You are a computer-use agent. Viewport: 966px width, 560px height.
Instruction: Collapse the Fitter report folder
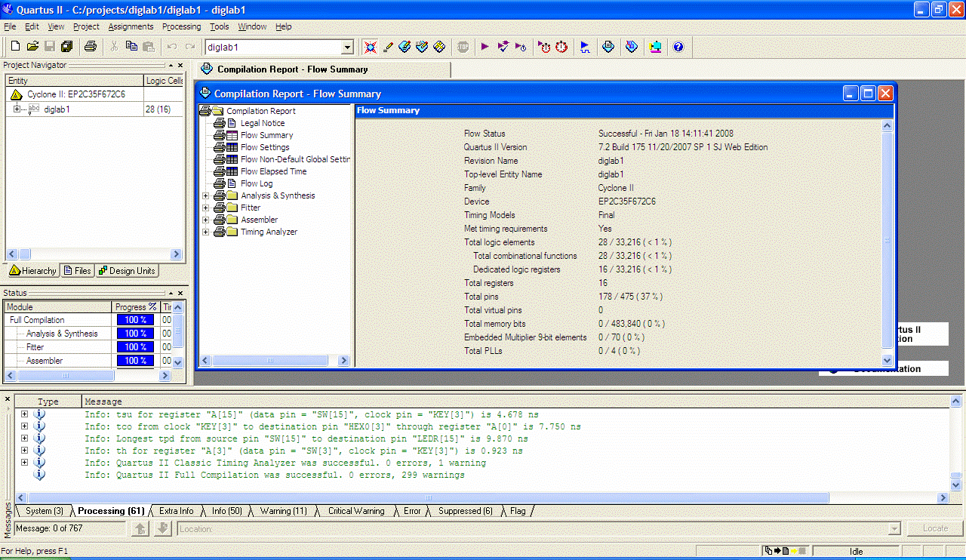pyautogui.click(x=205, y=207)
